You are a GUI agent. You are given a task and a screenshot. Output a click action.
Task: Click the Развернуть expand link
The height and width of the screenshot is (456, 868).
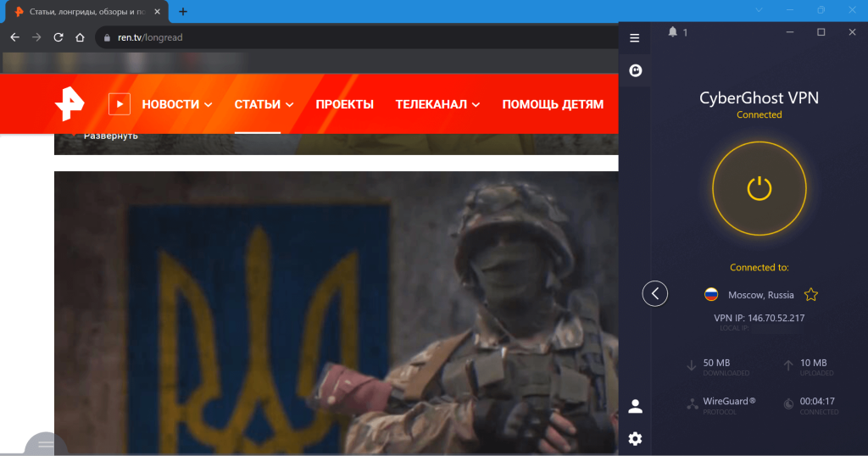[111, 136]
